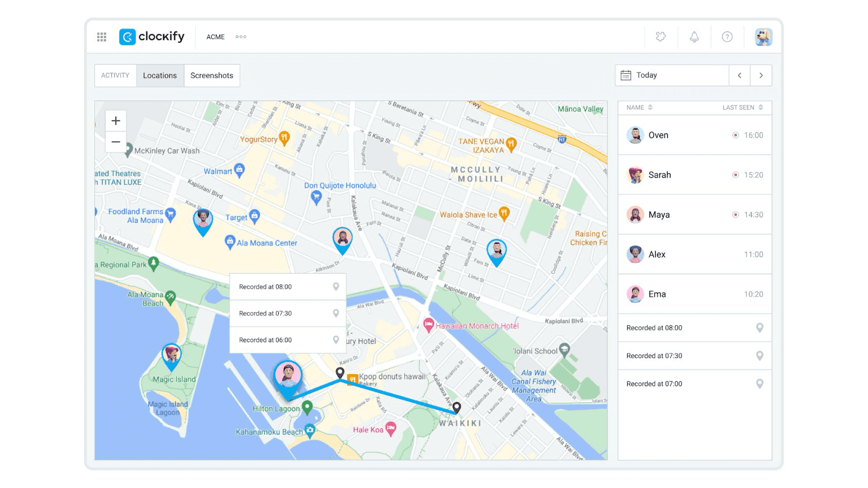Click the location pin for Recorded at 08:00
Image resolution: width=868 pixels, height=488 pixels.
(x=759, y=328)
